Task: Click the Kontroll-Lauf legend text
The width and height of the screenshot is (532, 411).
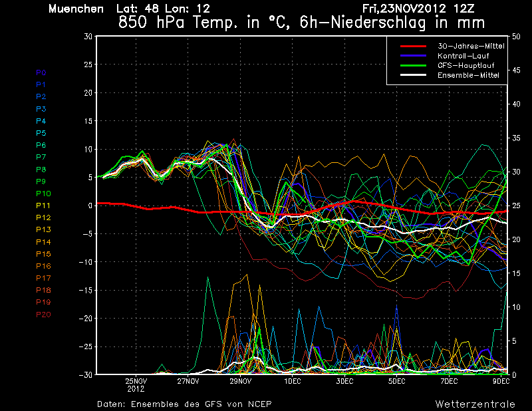Action: 463,56
